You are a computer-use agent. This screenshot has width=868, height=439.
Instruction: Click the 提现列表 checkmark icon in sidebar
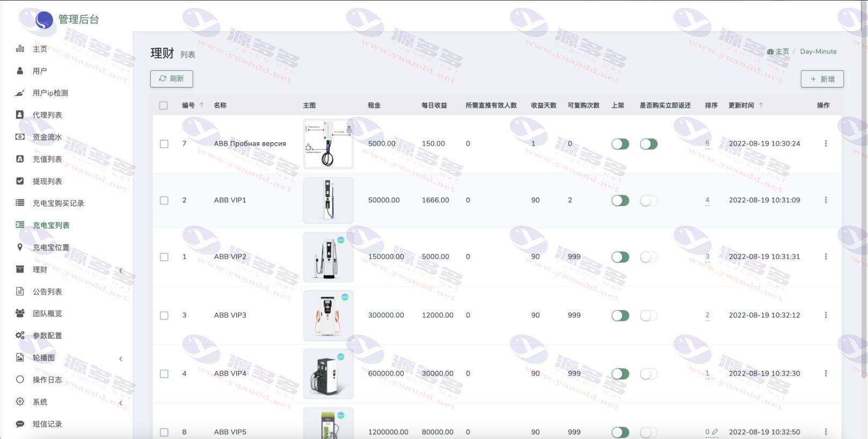tap(20, 181)
